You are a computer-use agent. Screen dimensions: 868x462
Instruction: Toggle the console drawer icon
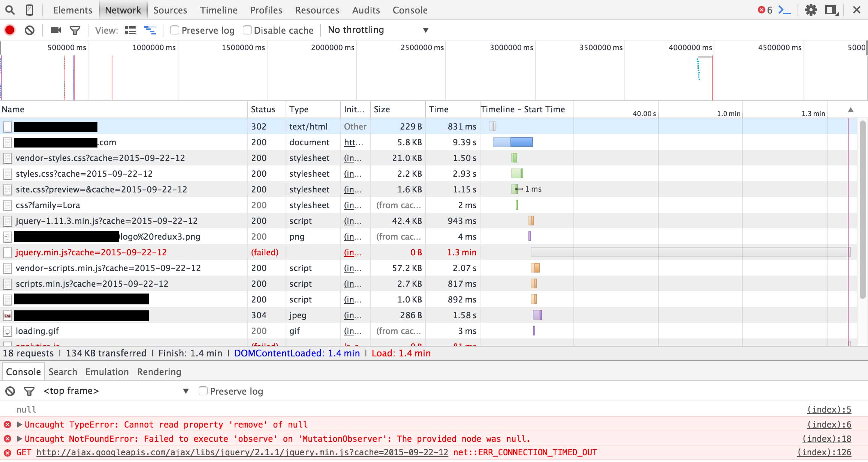point(784,10)
